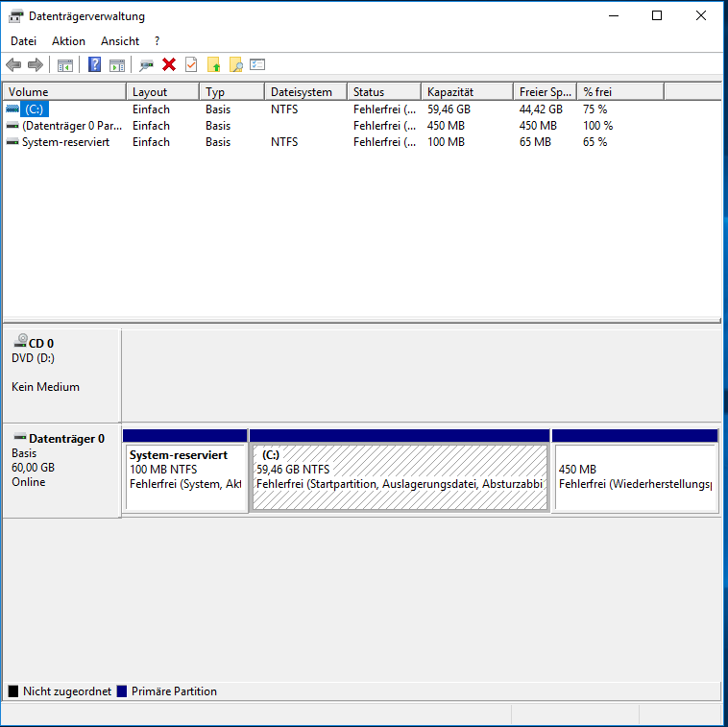728x727 pixels.
Task: Click the blue Primäre Partition legend swatch
Action: click(122, 691)
